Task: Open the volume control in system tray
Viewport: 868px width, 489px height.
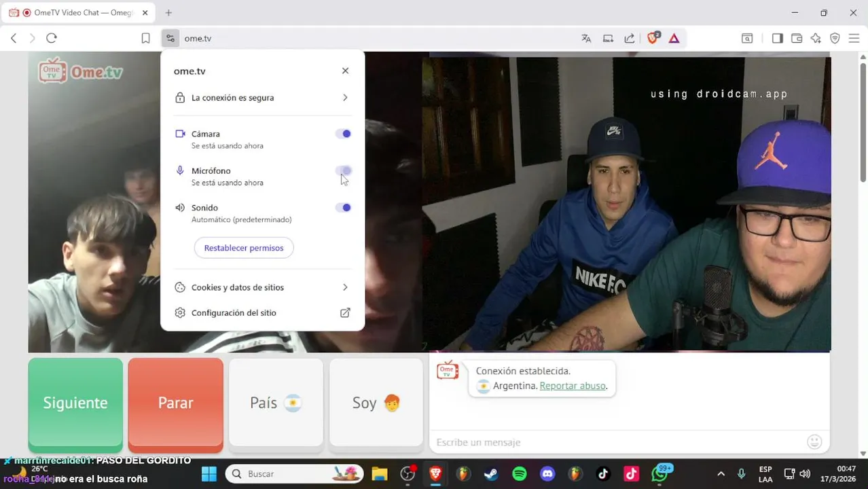Action: point(805,474)
